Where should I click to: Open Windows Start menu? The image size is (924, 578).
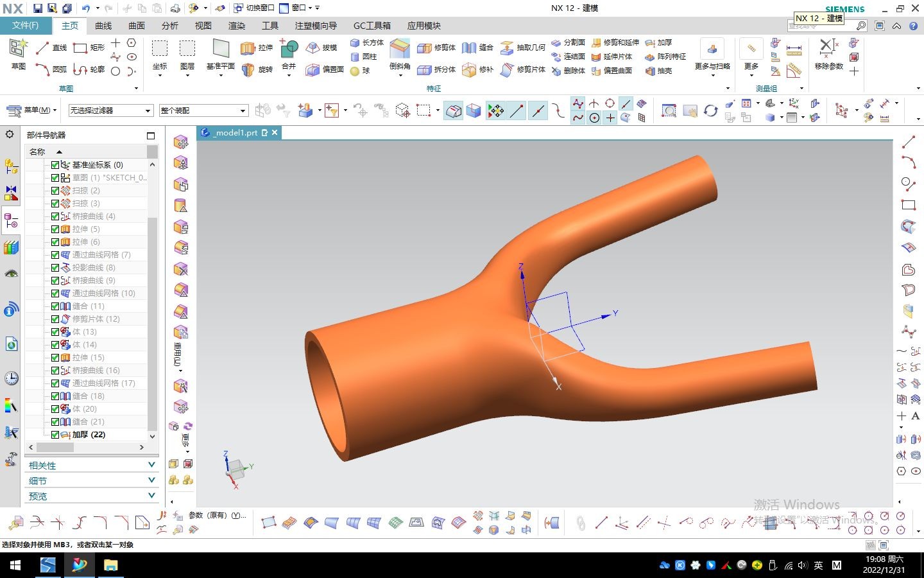tap(15, 566)
